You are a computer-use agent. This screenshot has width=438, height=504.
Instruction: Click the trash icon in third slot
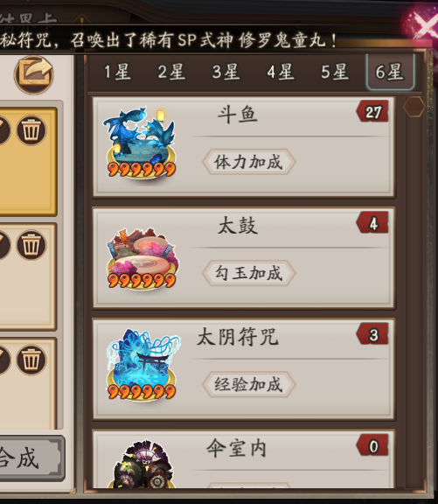point(31,360)
